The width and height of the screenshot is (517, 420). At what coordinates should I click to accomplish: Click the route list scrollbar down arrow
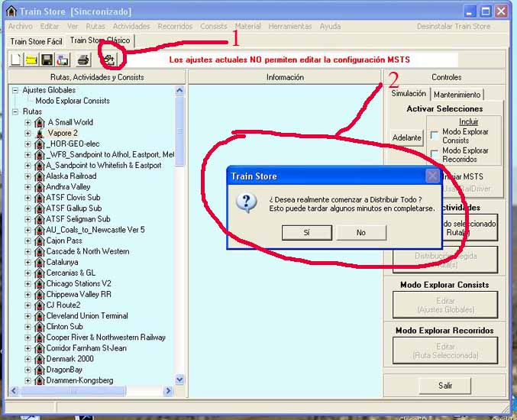180,379
